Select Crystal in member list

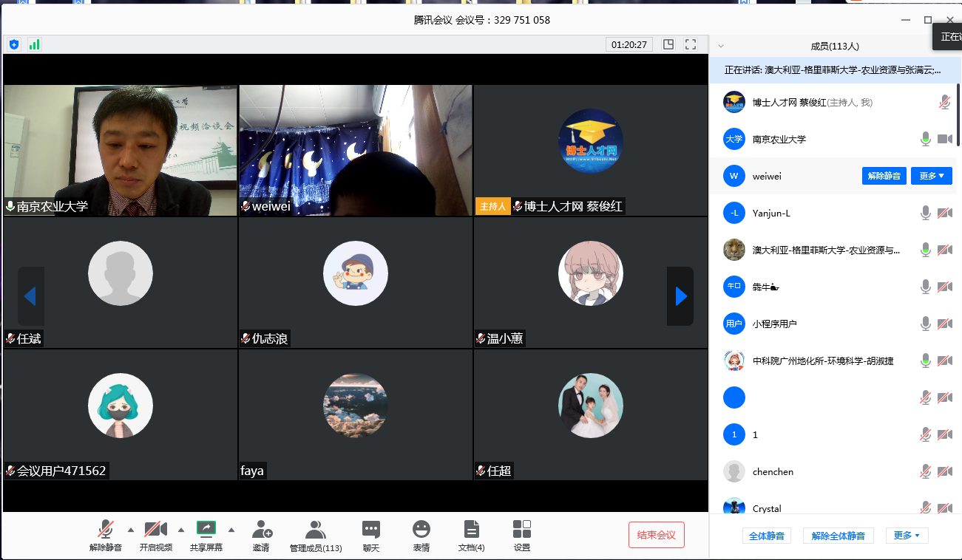pyautogui.click(x=833, y=505)
